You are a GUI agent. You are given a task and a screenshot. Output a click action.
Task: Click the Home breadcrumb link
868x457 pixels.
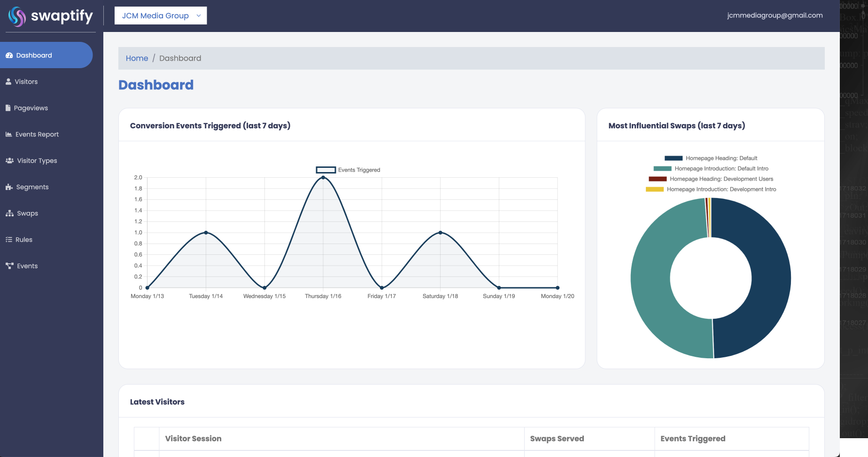[137, 58]
